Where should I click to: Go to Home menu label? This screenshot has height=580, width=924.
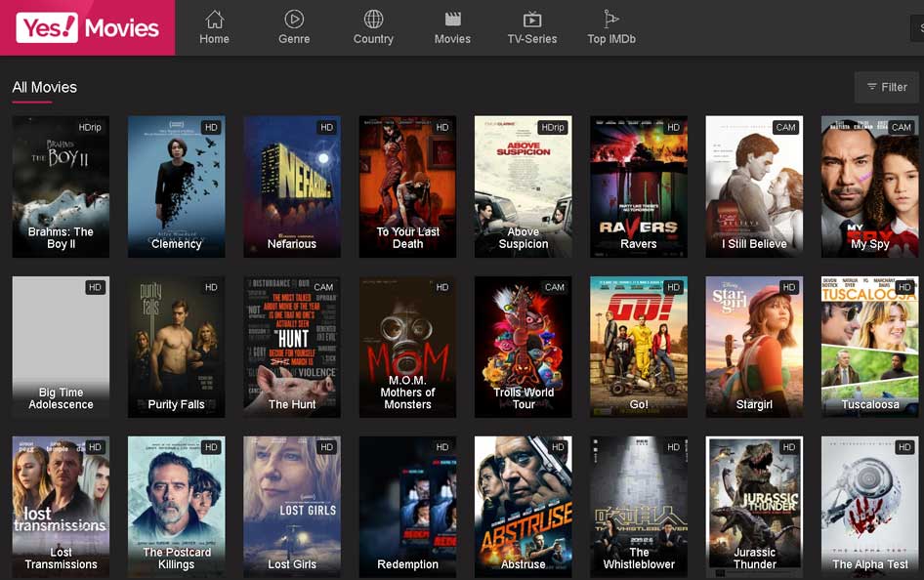point(215,39)
